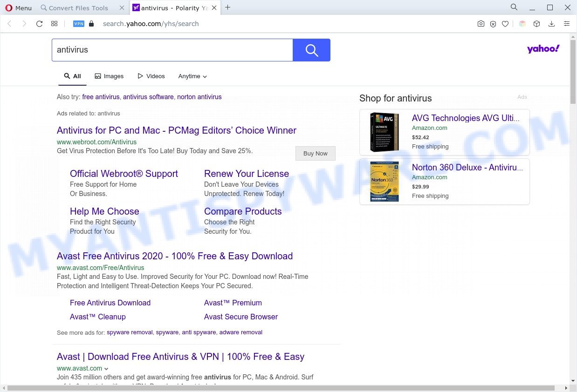The height and width of the screenshot is (392, 577).
Task: Open AVG Ultimate product image
Action: [x=385, y=132]
